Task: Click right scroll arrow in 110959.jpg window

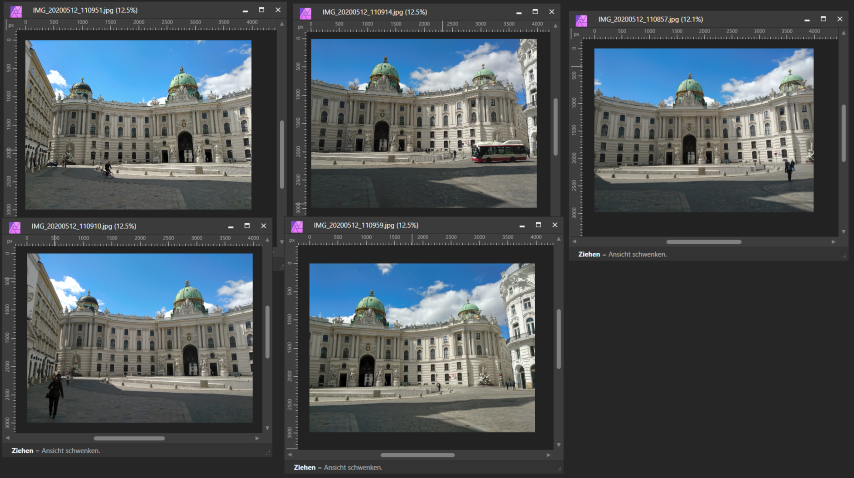Action: [548, 455]
